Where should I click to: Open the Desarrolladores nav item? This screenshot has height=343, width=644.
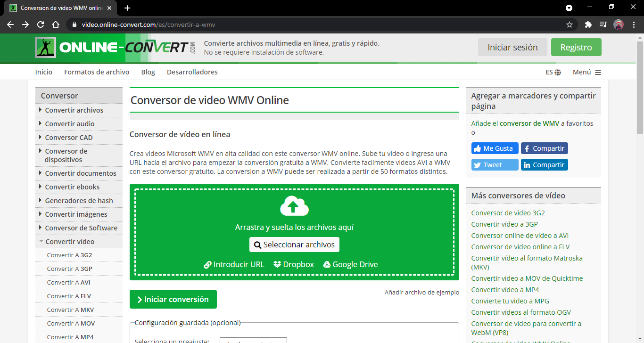[x=192, y=72]
